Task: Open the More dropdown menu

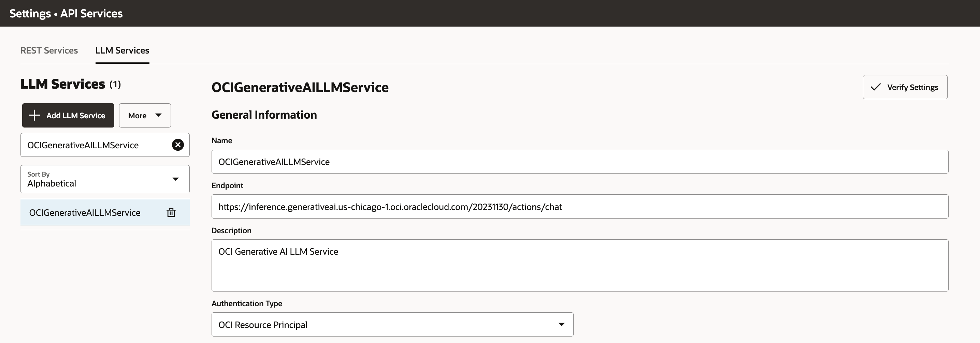Action: (x=145, y=115)
